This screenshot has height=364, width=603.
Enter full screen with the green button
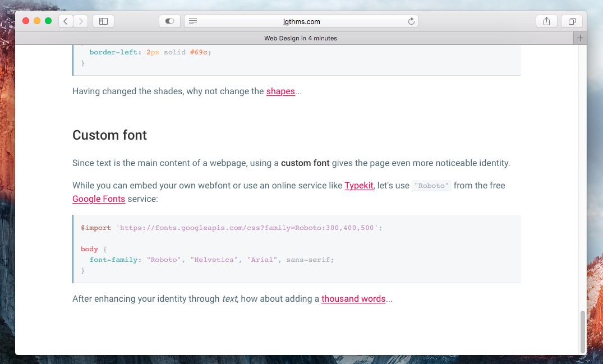tap(48, 21)
